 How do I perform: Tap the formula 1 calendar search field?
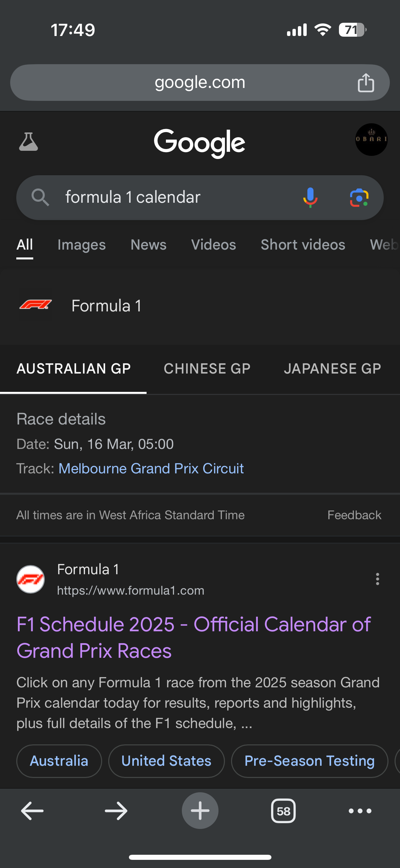point(170,197)
